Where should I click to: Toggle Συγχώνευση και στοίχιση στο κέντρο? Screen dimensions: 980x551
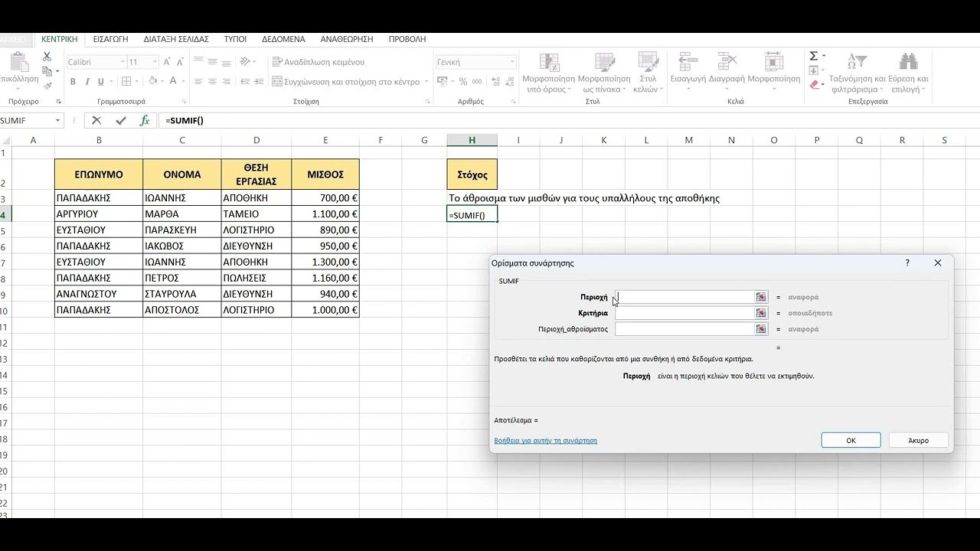pyautogui.click(x=345, y=81)
